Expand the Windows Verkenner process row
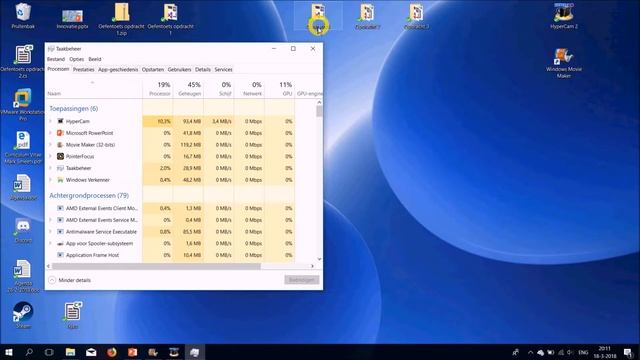 pos(51,180)
